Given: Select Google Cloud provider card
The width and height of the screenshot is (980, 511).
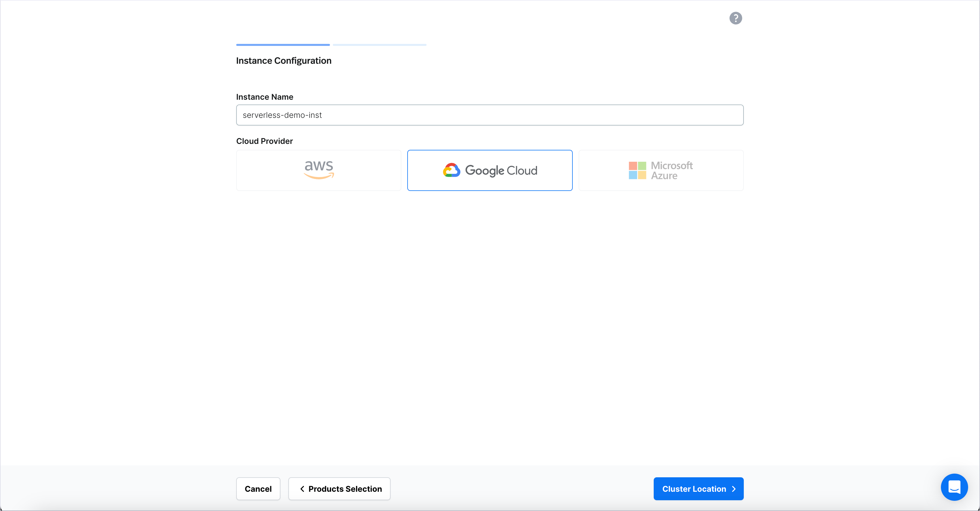Looking at the screenshot, I should 490,170.
